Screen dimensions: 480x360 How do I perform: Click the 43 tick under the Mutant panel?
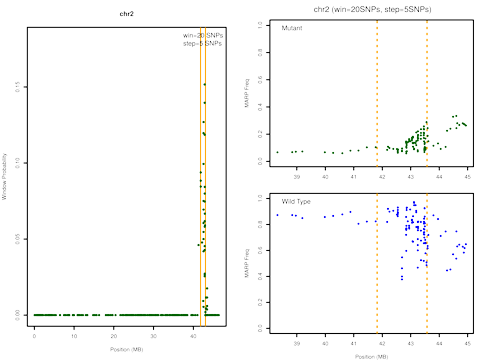pos(411,177)
